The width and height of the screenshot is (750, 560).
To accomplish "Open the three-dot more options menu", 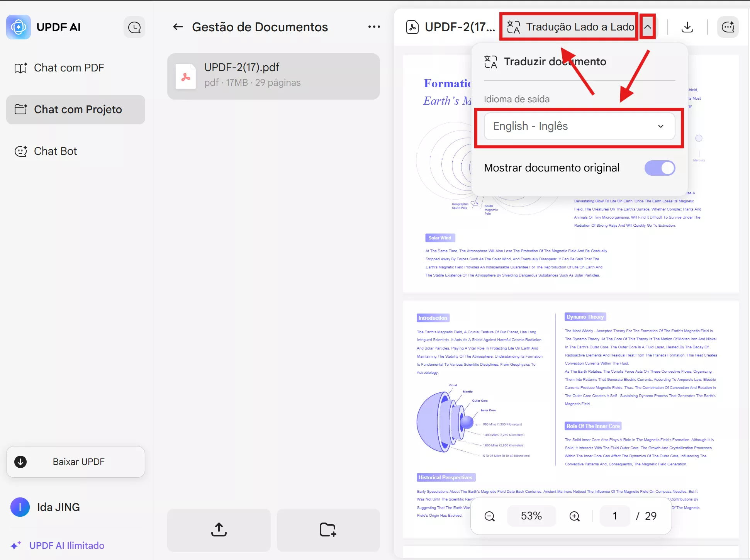I will click(374, 27).
